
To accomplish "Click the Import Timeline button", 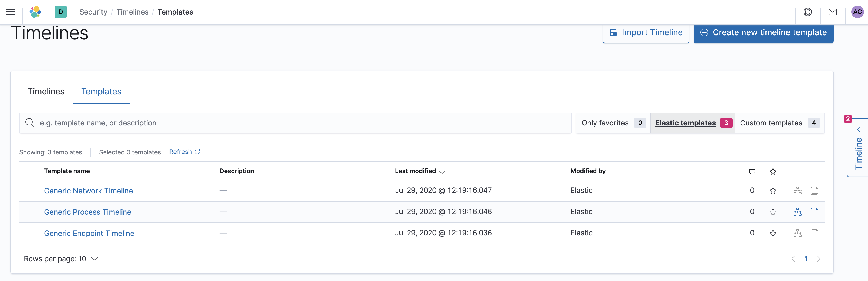I will click(x=646, y=33).
